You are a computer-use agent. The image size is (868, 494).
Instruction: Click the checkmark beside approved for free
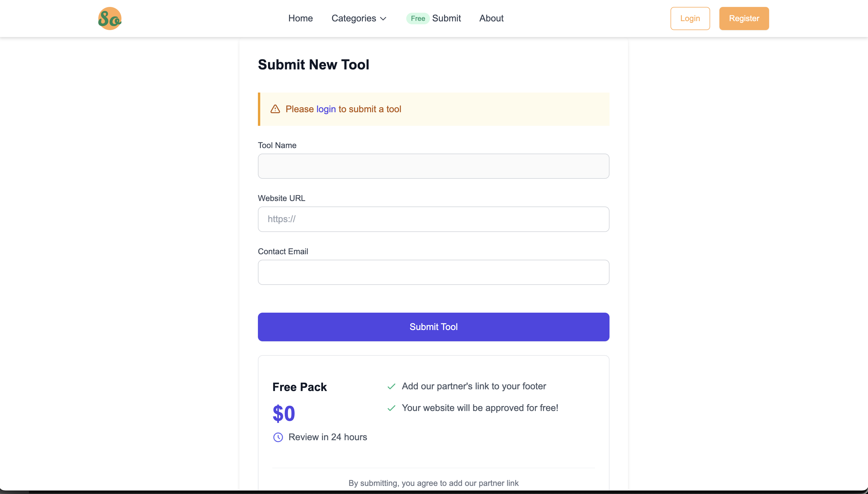pyautogui.click(x=391, y=408)
